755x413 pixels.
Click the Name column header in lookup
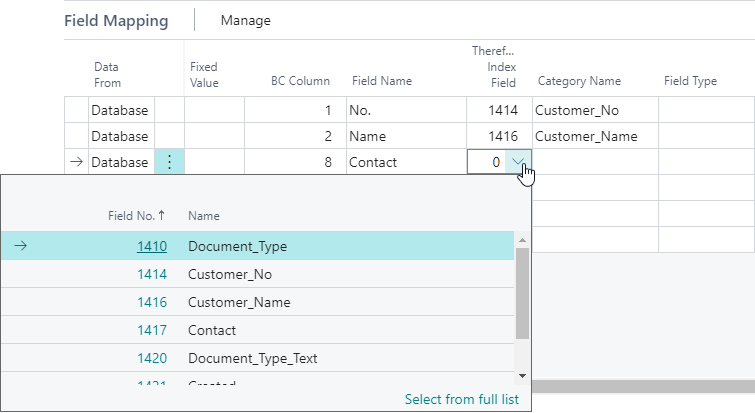pyautogui.click(x=204, y=215)
